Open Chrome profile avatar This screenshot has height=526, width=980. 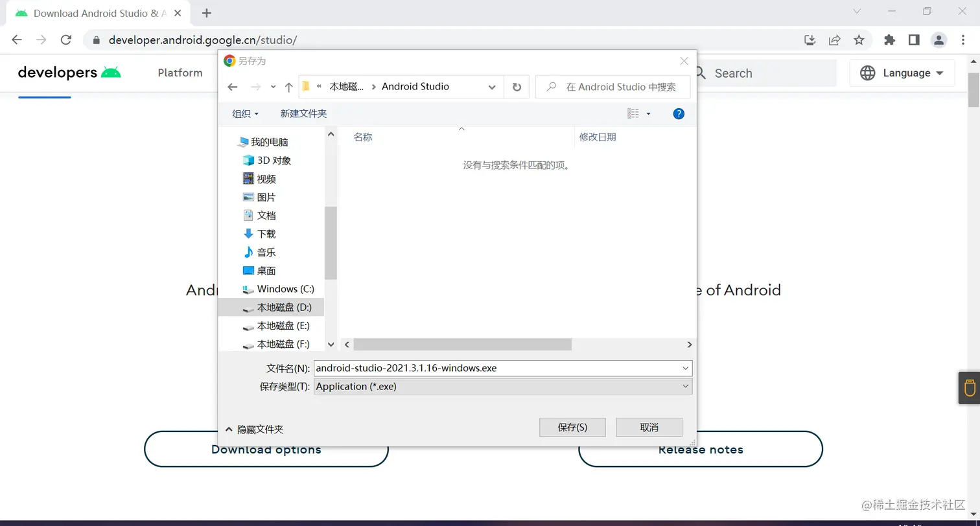pos(939,40)
